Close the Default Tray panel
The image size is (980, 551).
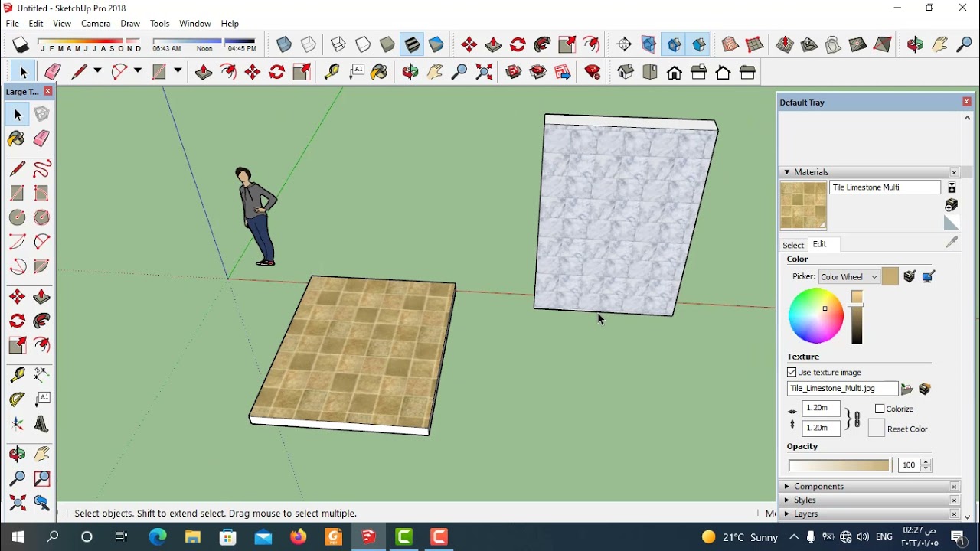click(x=966, y=102)
